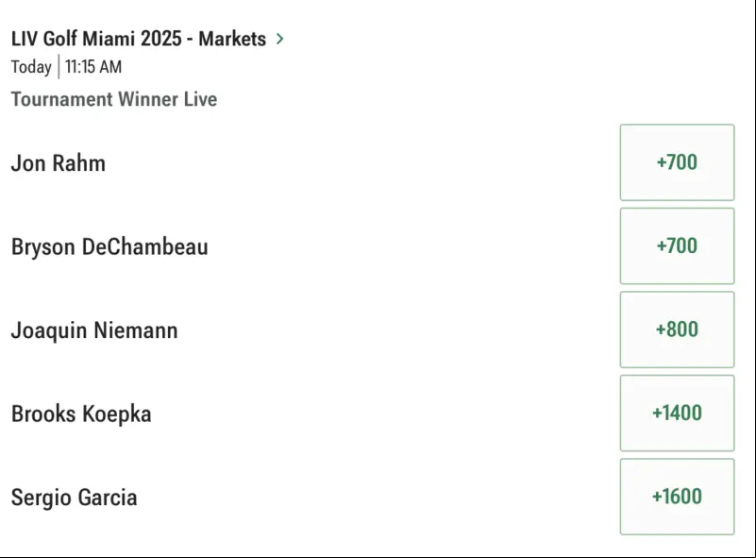Click the Tournament Winner Live label
The width and height of the screenshot is (756, 558).
(114, 99)
